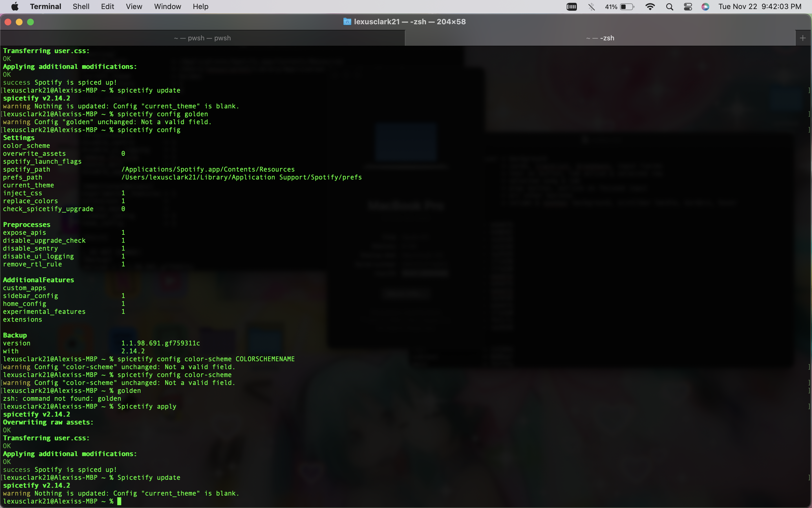Click the window title 'lexusclark21 — -zsh — 204×58'
The image size is (812, 508).
410,22
